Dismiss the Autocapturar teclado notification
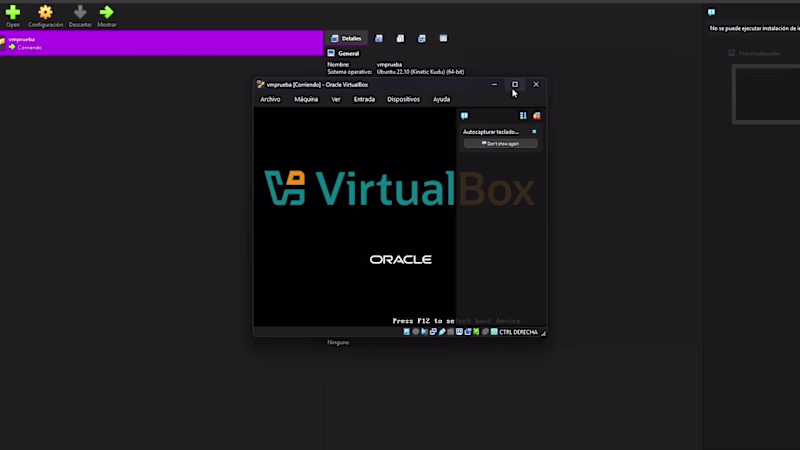Image resolution: width=800 pixels, height=450 pixels. [x=534, y=132]
